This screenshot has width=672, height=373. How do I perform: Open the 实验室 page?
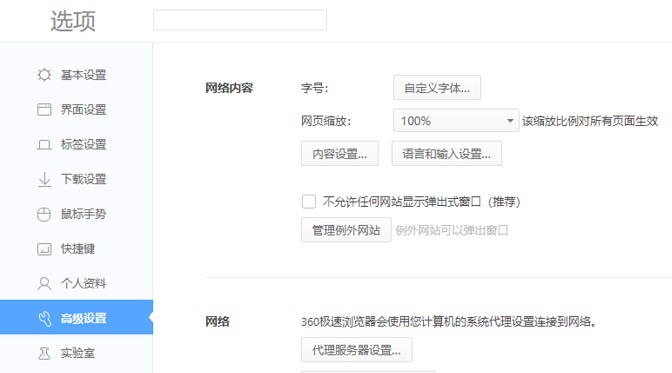pyautogui.click(x=76, y=353)
